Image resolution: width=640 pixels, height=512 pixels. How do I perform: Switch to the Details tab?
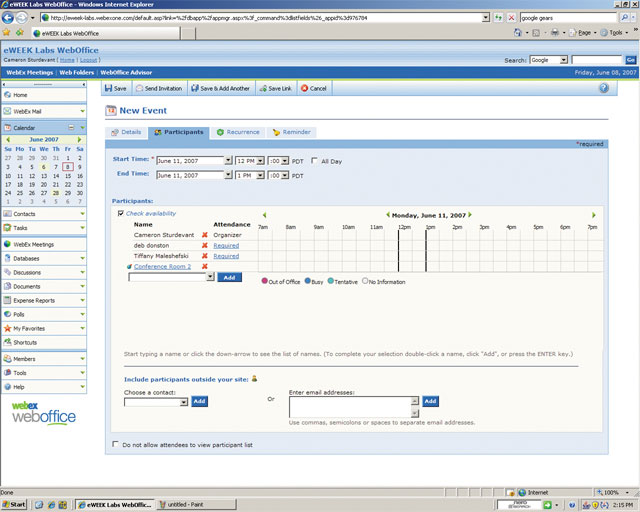click(126, 132)
